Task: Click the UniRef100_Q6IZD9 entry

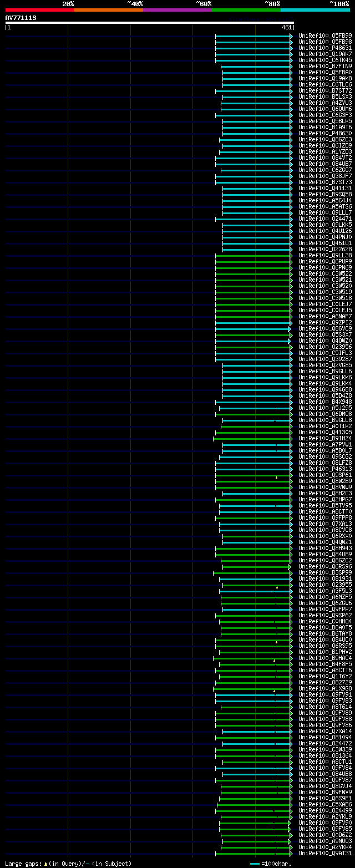Action: (324, 146)
